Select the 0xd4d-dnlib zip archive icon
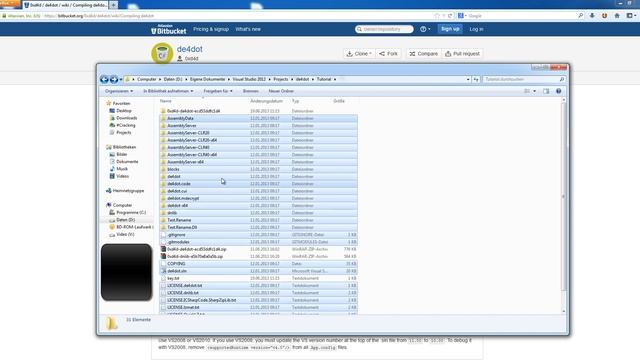Viewport: 640px width, 360px height. point(163,256)
